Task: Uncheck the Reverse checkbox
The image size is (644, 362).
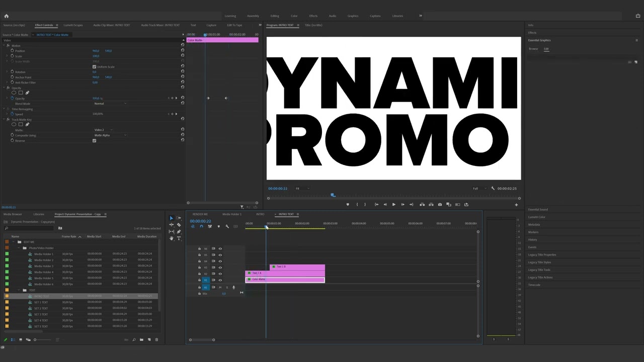Action: (94, 141)
